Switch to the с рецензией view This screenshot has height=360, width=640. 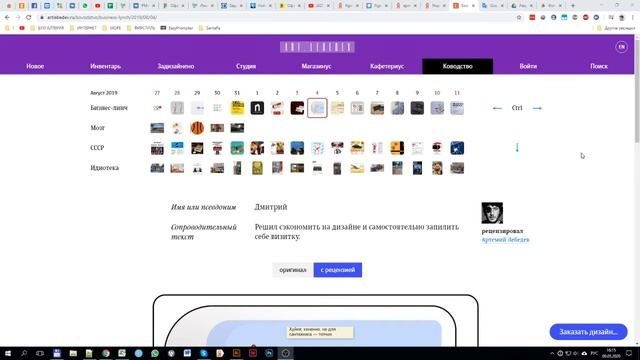click(x=338, y=270)
